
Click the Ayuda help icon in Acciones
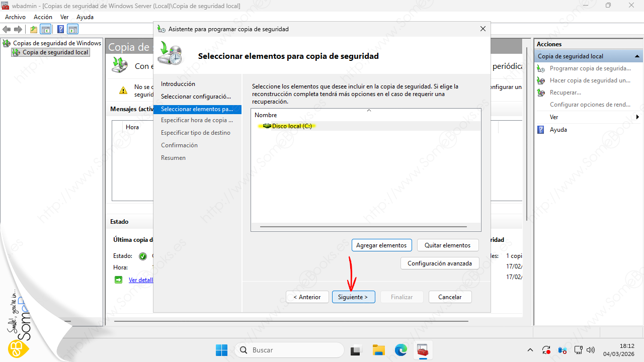pos(541,130)
